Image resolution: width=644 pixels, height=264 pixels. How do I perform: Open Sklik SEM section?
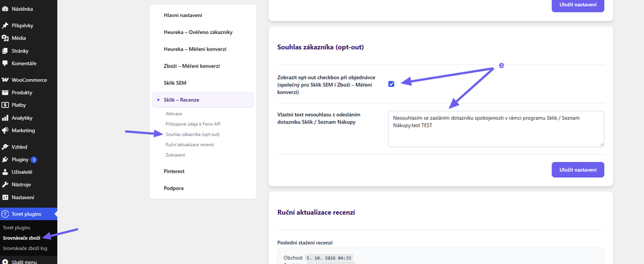[x=175, y=83]
